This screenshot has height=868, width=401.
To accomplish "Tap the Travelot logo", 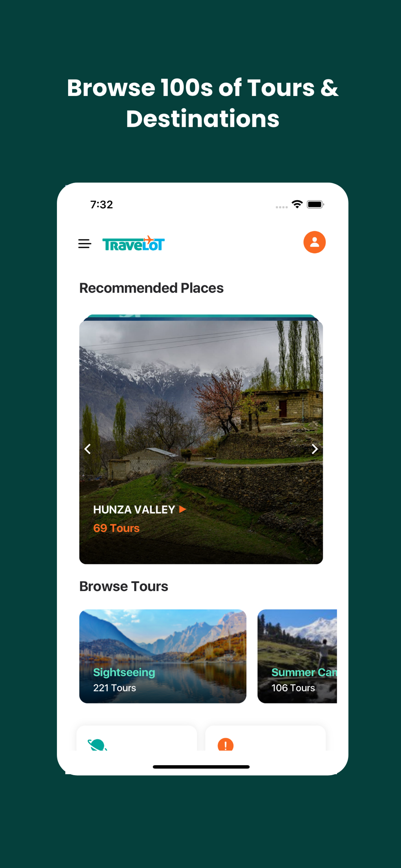I will [x=133, y=243].
